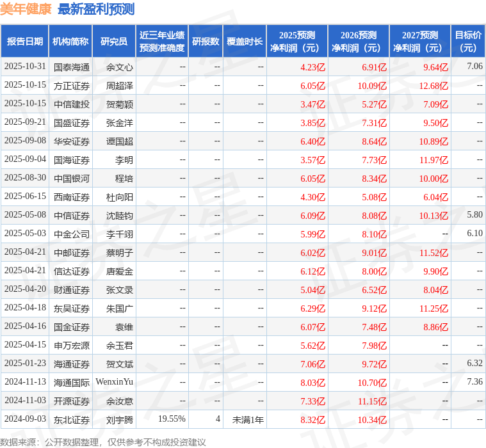Click institution 中信证券
Image resolution: width=486 pixels, height=448 pixels.
click(x=72, y=216)
